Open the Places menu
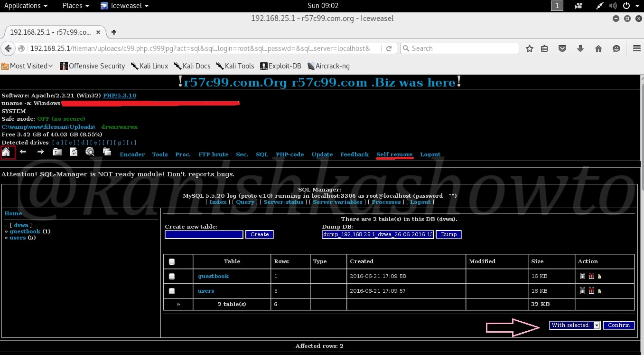The width and height of the screenshot is (644, 355). [75, 6]
